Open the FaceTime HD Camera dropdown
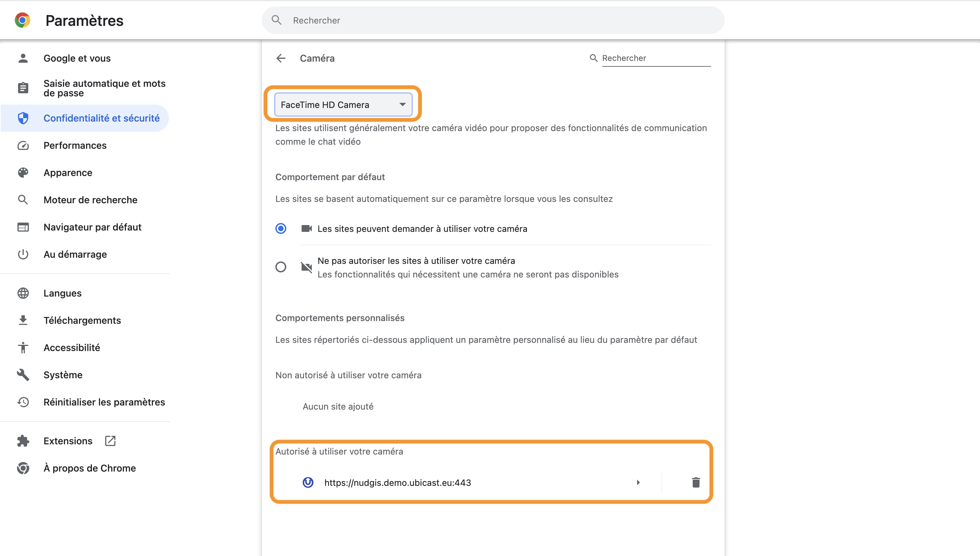 click(x=343, y=105)
